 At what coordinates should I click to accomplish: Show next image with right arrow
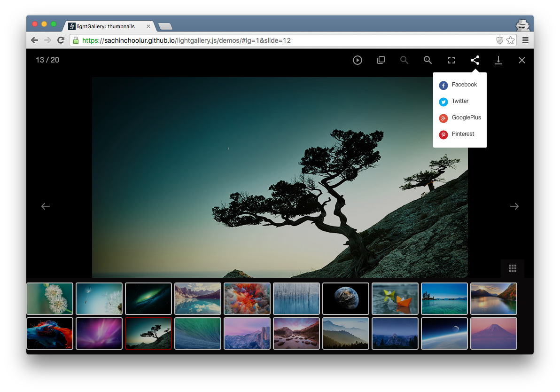[x=514, y=206]
